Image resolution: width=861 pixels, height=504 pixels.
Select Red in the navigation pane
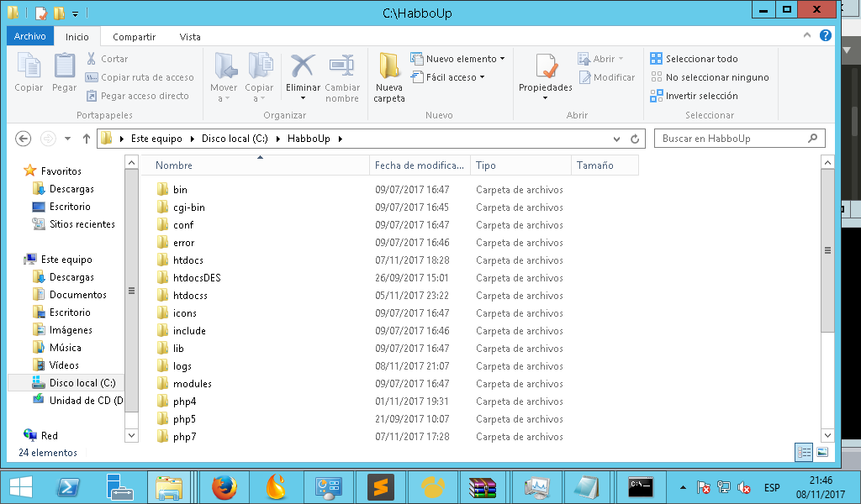[49, 435]
